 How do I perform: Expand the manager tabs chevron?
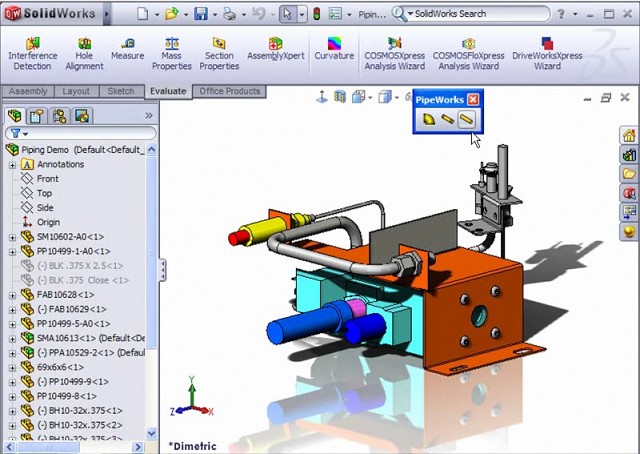tap(149, 116)
